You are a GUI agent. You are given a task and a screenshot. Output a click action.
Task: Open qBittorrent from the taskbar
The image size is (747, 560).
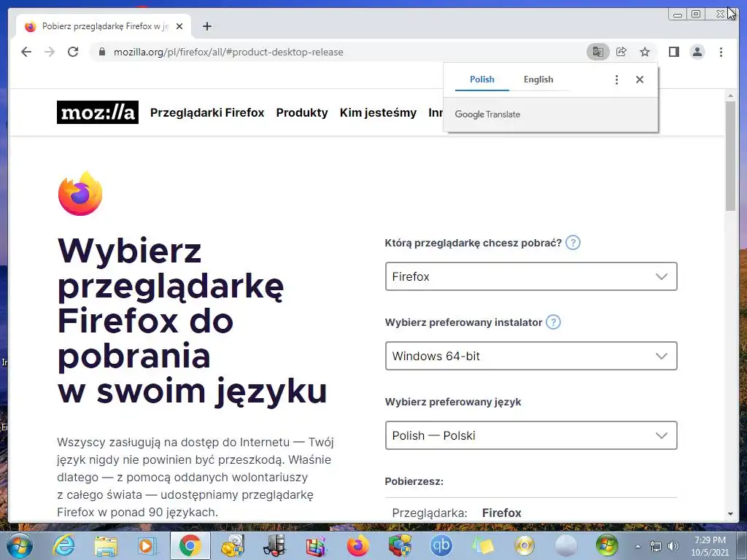pyautogui.click(x=441, y=545)
